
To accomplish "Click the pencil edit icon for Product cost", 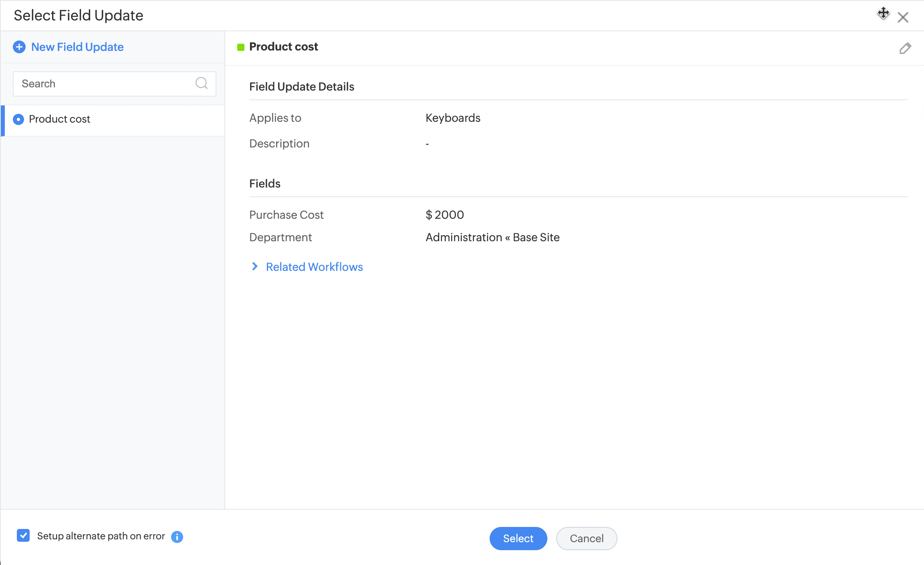I will pos(905,48).
